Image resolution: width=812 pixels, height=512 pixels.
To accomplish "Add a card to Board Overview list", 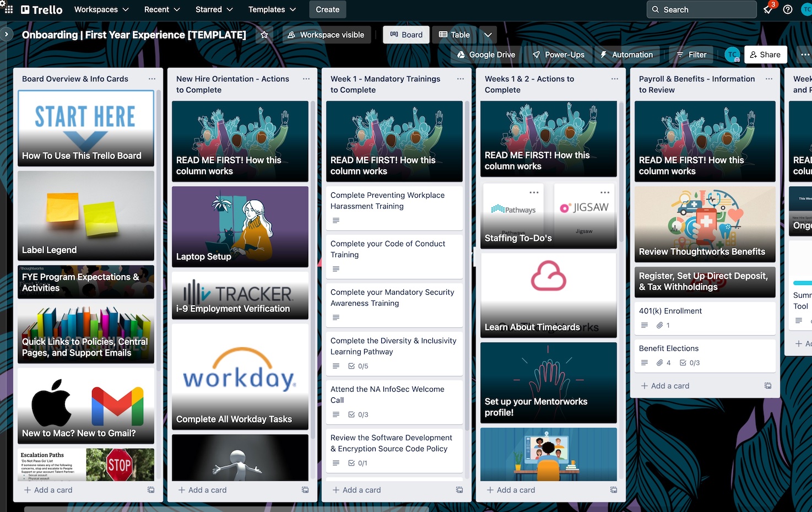I will (48, 490).
